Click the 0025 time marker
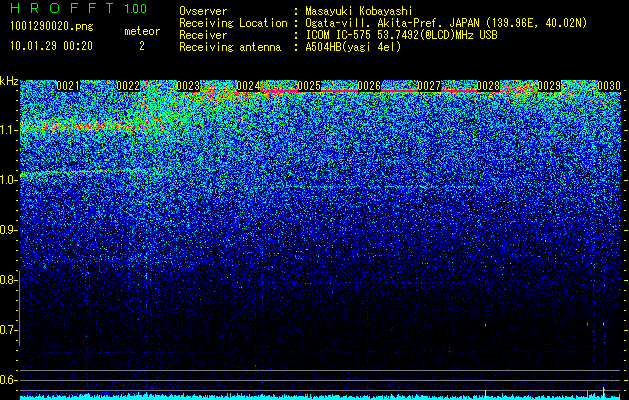Screen dimensions: 629x400 (x=309, y=86)
